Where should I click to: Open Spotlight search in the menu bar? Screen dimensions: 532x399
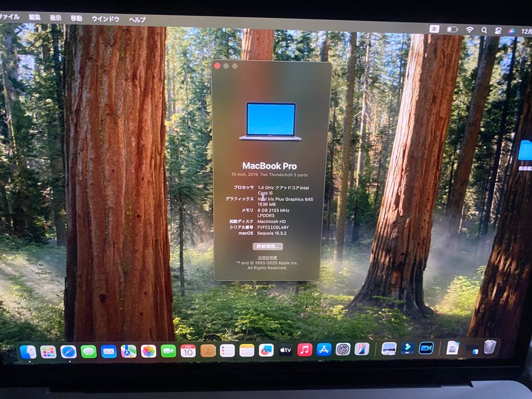point(484,30)
